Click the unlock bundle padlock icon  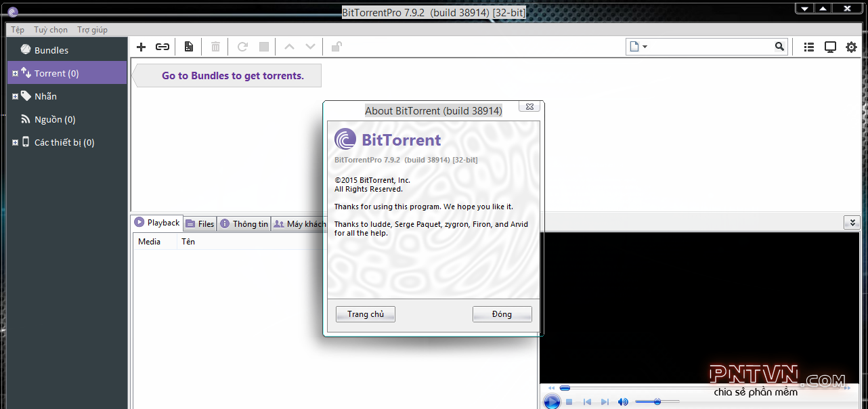(337, 47)
